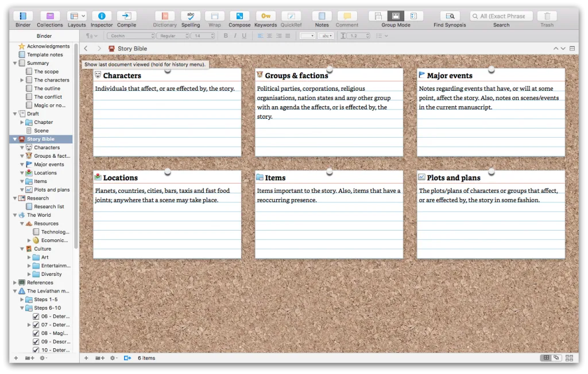588x374 pixels.
Task: Set text alignment to left
Action: (x=260, y=36)
